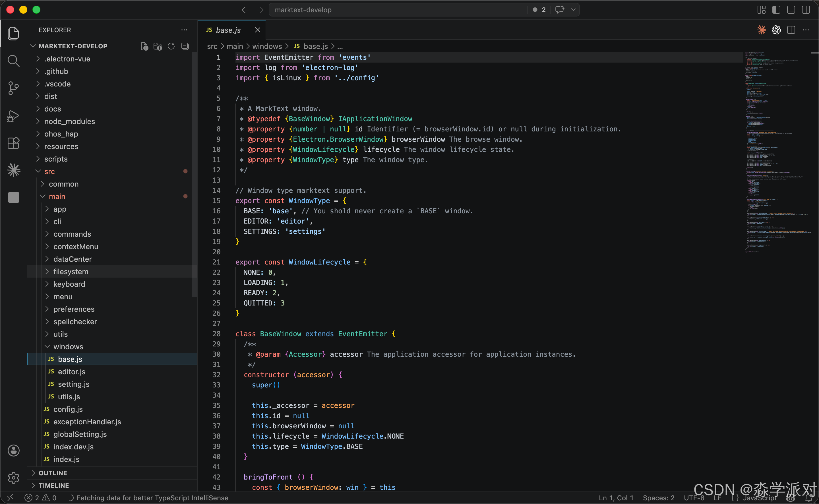Click the Explorer vertical scrollbar
The height and width of the screenshot is (504, 819).
coord(195,175)
